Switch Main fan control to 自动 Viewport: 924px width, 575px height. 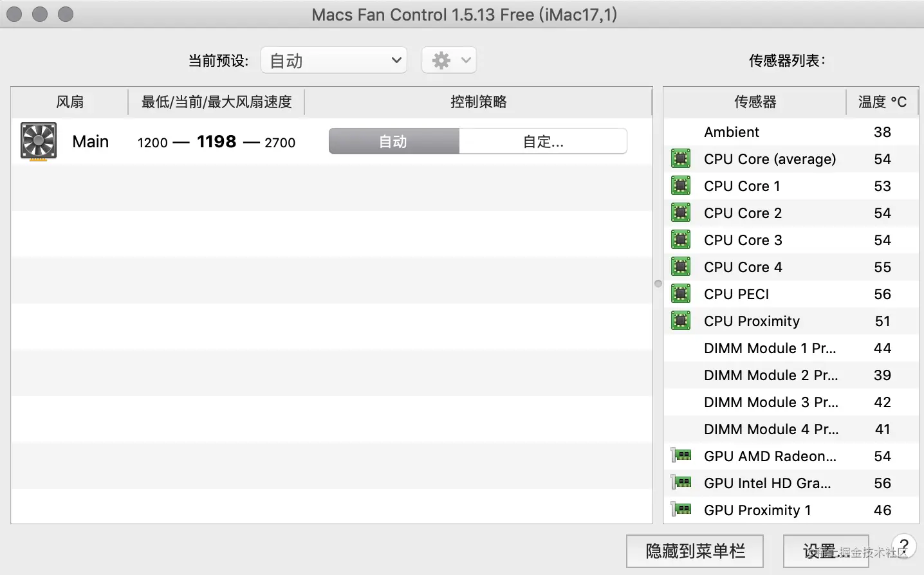[x=394, y=141]
